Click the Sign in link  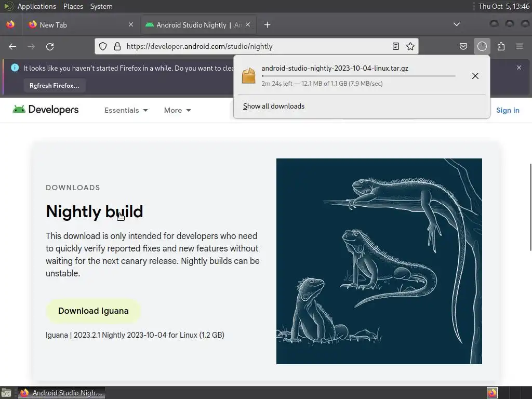(508, 110)
